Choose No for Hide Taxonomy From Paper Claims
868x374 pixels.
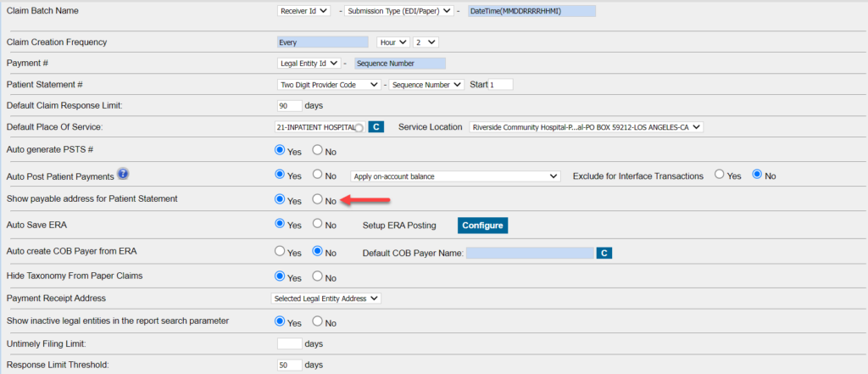pyautogui.click(x=318, y=276)
